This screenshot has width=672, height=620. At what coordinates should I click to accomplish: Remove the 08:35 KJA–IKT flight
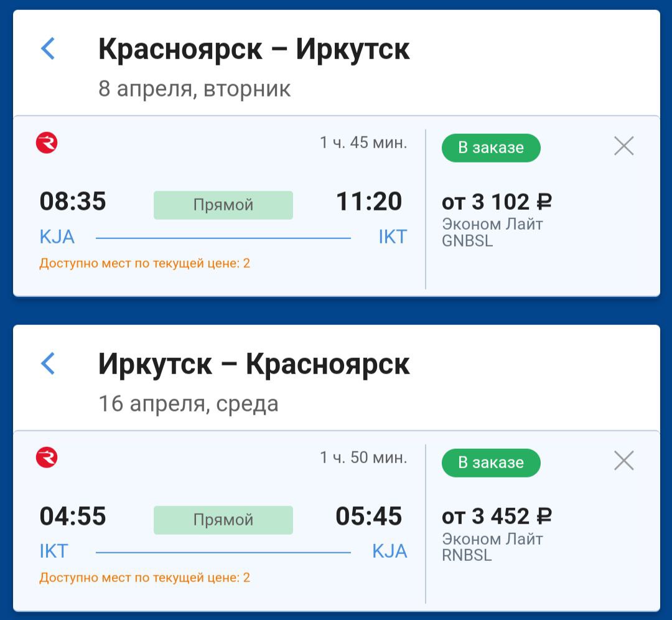623,146
